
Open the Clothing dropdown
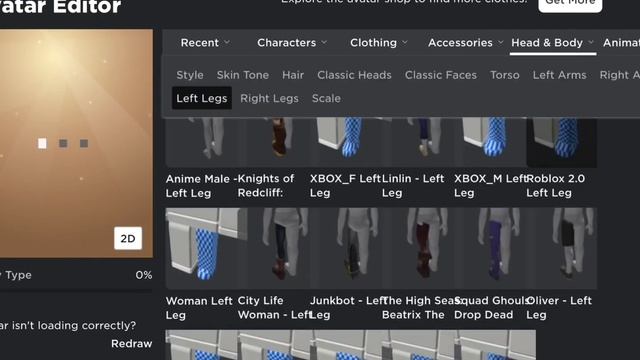[378, 43]
